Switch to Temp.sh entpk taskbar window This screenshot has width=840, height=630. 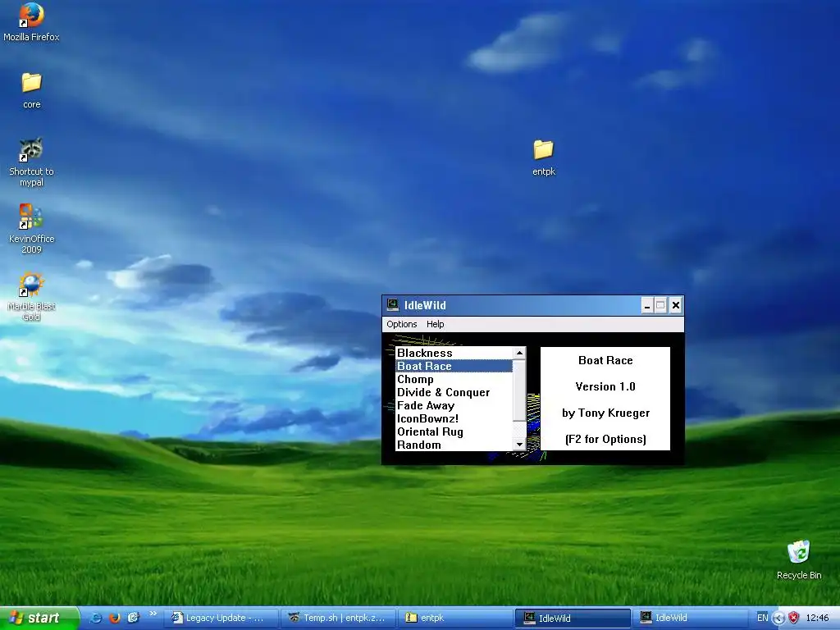[x=338, y=618]
